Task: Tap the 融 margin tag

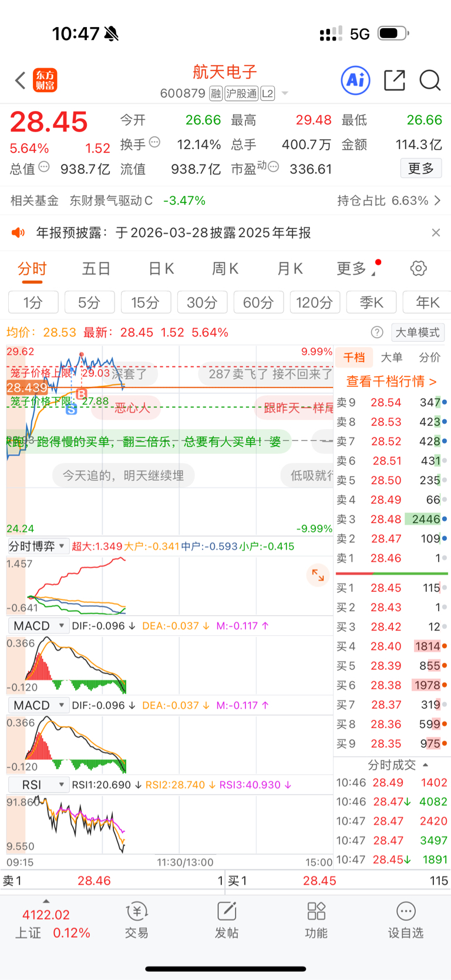Action: click(x=216, y=93)
